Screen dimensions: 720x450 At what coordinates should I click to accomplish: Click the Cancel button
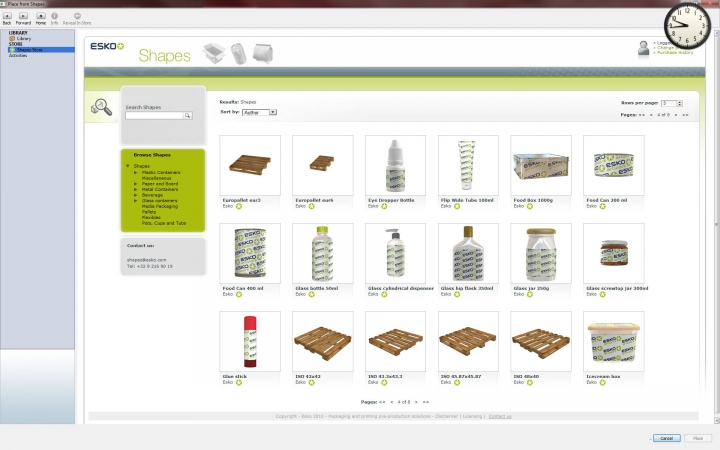coord(665,438)
